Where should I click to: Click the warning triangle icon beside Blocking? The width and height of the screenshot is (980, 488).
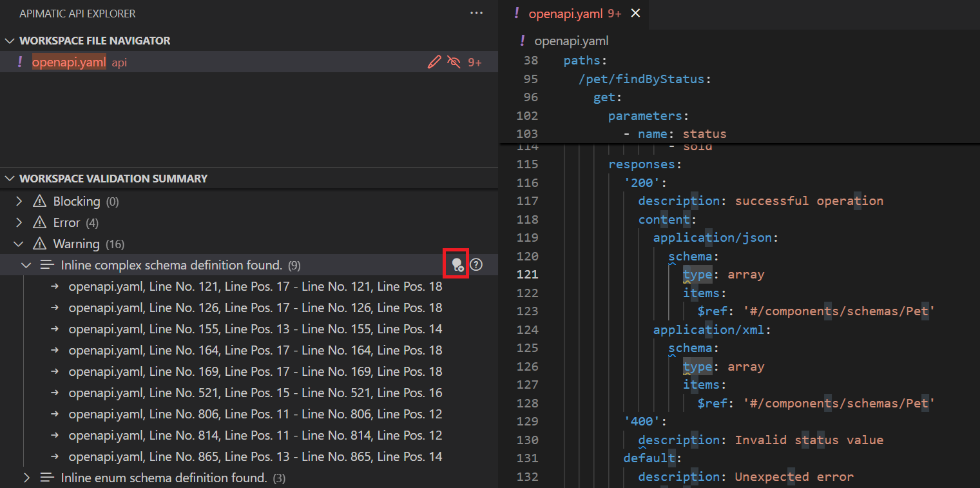[39, 201]
